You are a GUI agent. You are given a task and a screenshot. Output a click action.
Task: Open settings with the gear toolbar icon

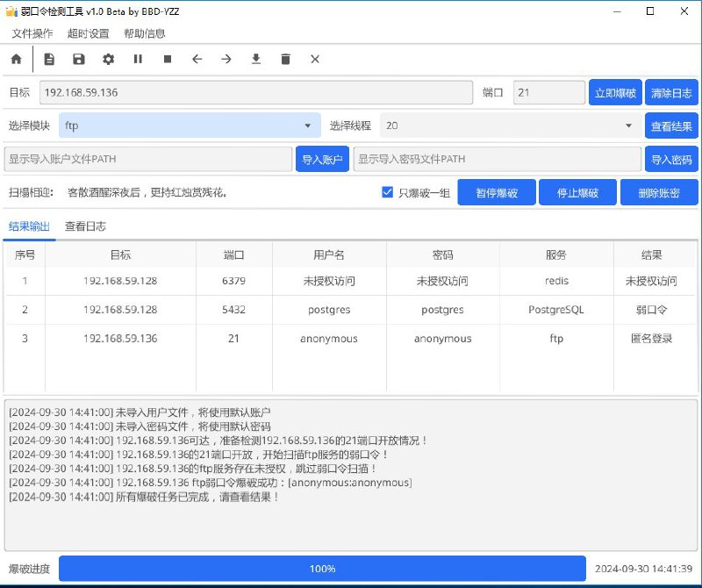tap(107, 59)
